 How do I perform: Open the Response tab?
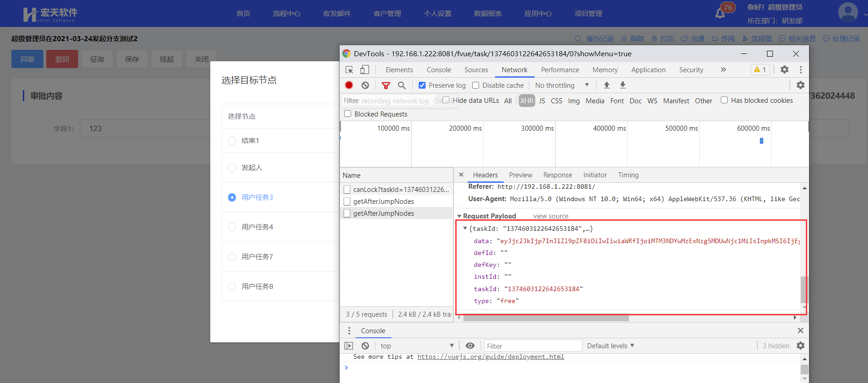(557, 175)
